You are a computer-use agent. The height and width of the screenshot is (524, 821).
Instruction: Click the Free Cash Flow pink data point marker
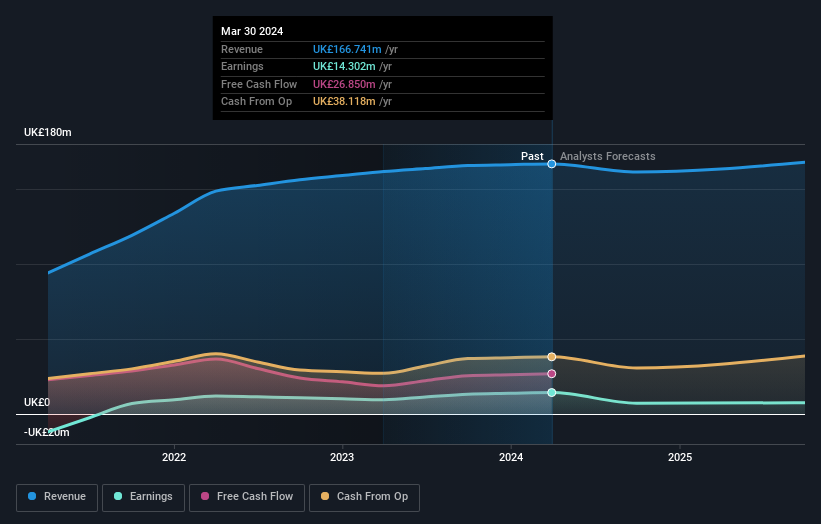click(551, 374)
